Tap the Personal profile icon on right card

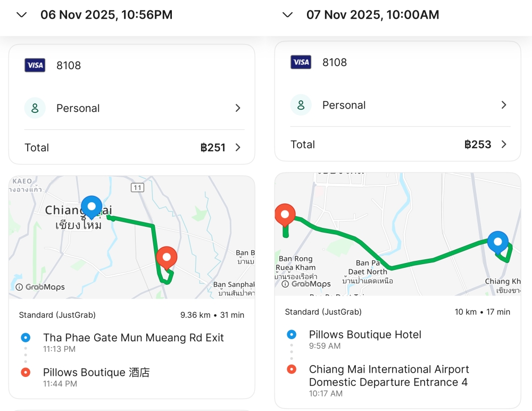click(x=301, y=105)
